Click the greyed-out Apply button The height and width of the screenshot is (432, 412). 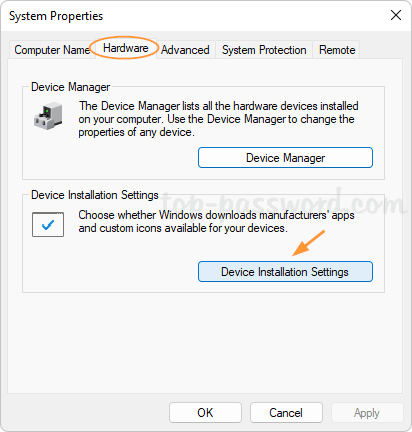pyautogui.click(x=367, y=413)
